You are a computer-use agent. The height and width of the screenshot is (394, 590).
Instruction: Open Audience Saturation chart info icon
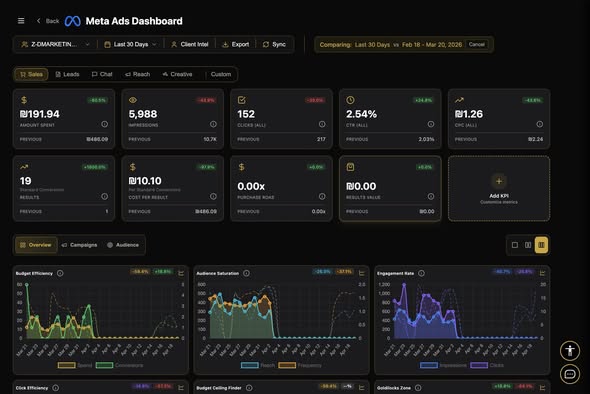pyautogui.click(x=246, y=273)
